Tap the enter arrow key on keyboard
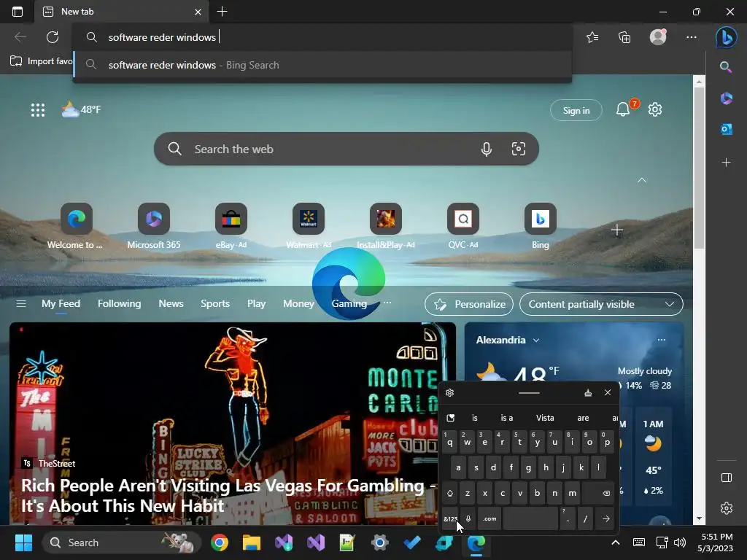Screen dimensions: 747x560 tap(605, 518)
